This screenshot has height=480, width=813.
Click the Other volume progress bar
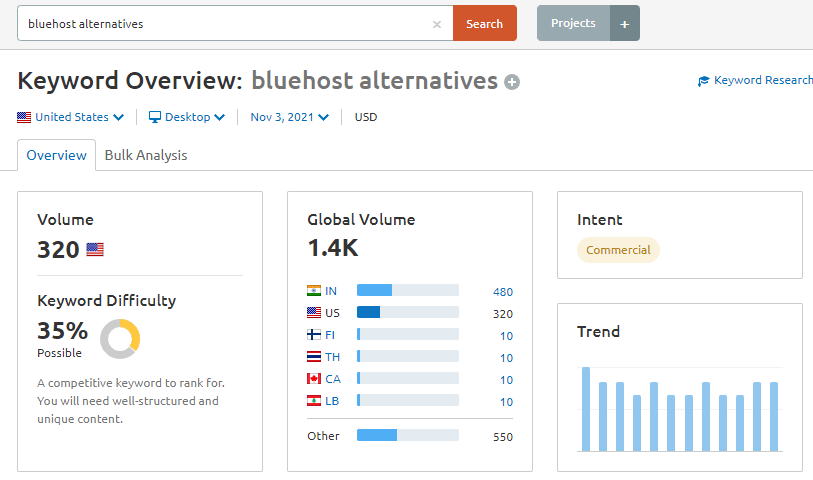click(x=408, y=435)
